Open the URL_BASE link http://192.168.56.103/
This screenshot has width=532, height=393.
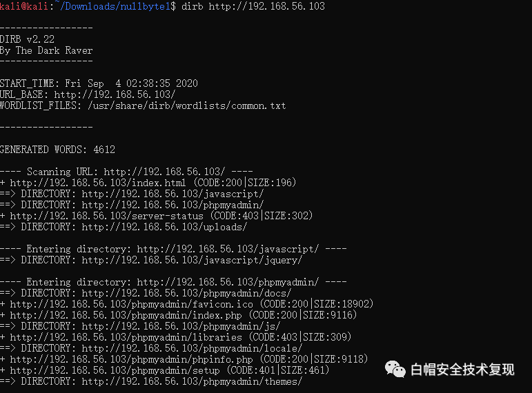[x=115, y=94]
